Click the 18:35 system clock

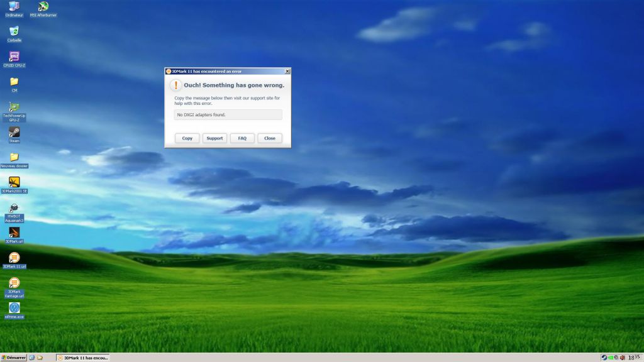coord(634,358)
